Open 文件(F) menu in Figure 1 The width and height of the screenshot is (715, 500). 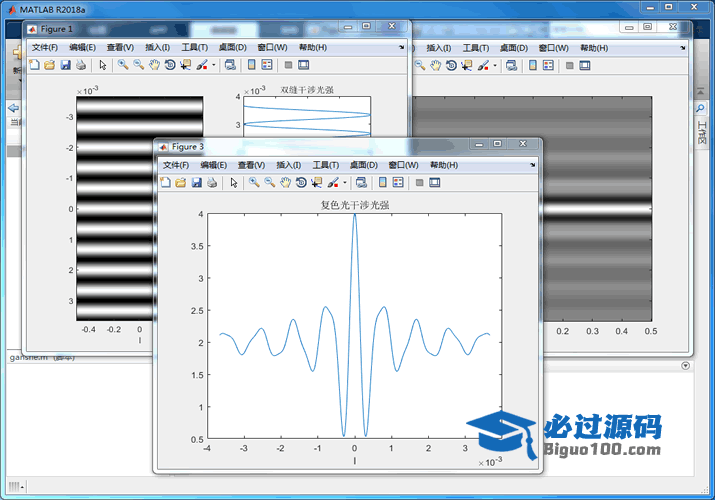[45, 47]
